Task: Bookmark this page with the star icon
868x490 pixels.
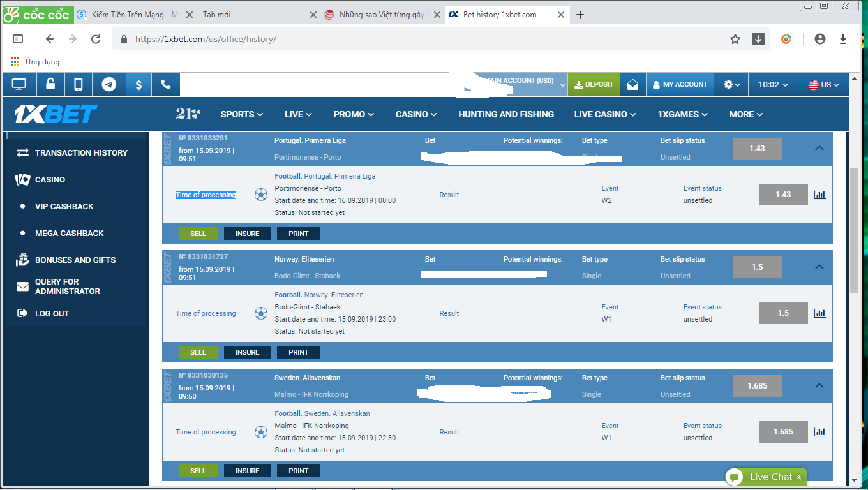Action: 735,39
